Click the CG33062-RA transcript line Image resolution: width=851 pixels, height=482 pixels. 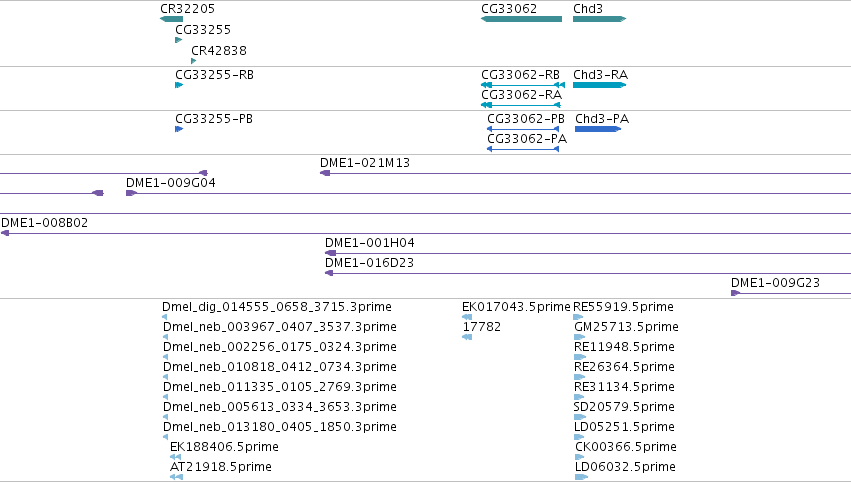click(x=520, y=105)
